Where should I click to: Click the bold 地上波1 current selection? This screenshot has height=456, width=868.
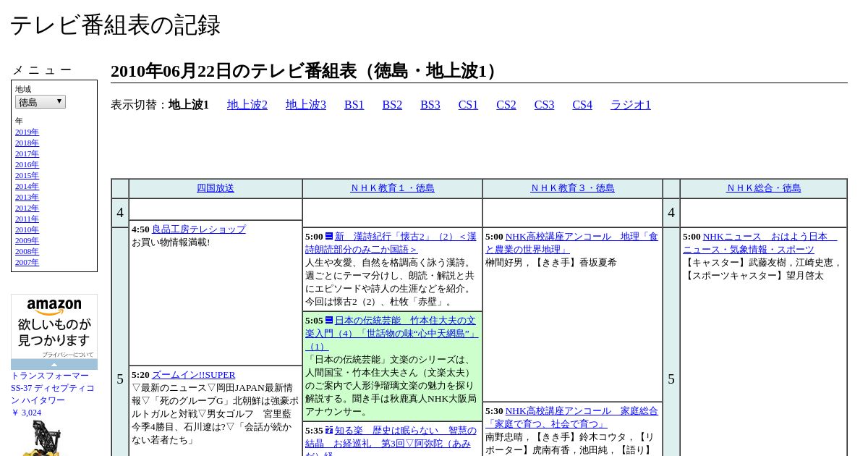[189, 105]
